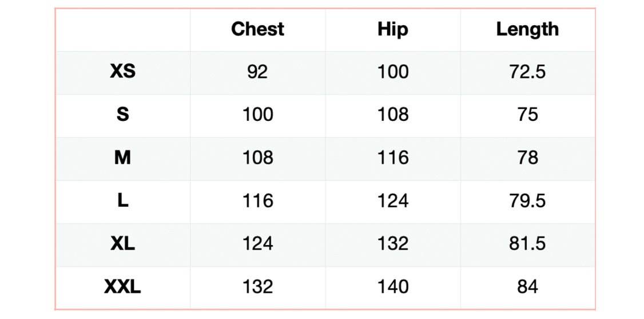The width and height of the screenshot is (644, 319).
Task: Click the XL length value 81.5
Action: 527,244
